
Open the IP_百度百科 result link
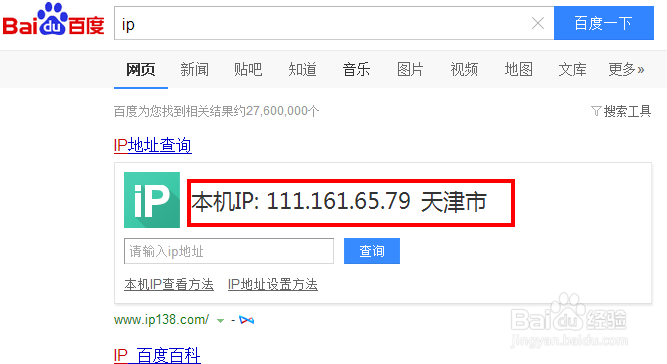coord(157,355)
